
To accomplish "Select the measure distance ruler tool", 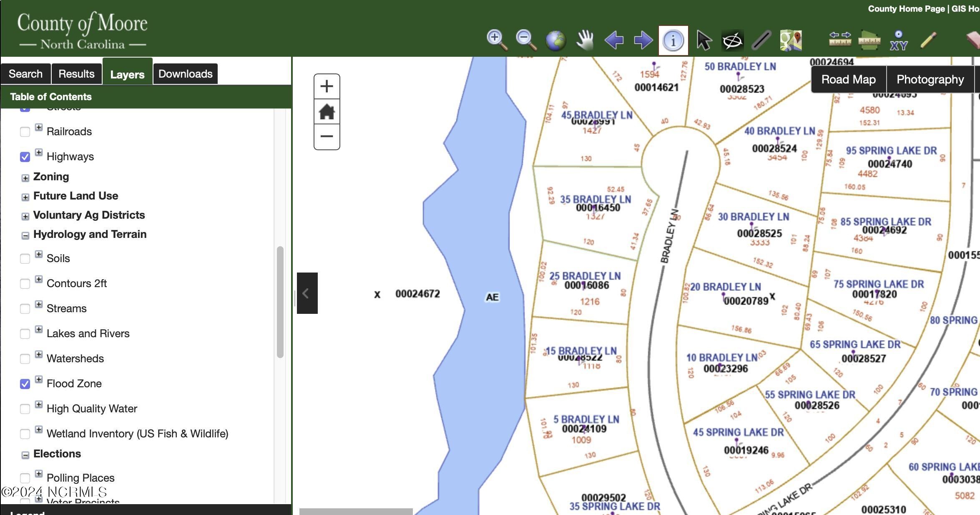I will tap(840, 40).
